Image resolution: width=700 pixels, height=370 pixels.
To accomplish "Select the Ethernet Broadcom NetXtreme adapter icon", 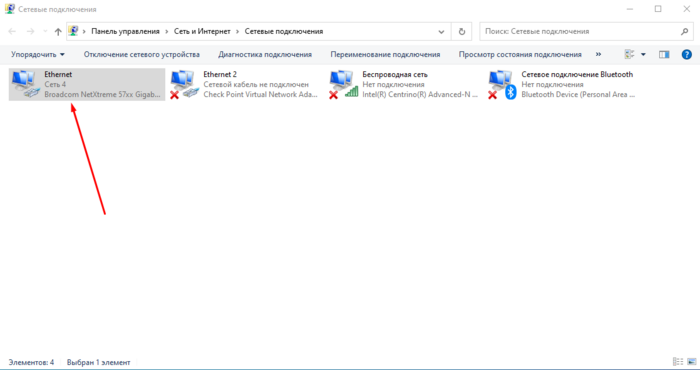I will tap(25, 84).
